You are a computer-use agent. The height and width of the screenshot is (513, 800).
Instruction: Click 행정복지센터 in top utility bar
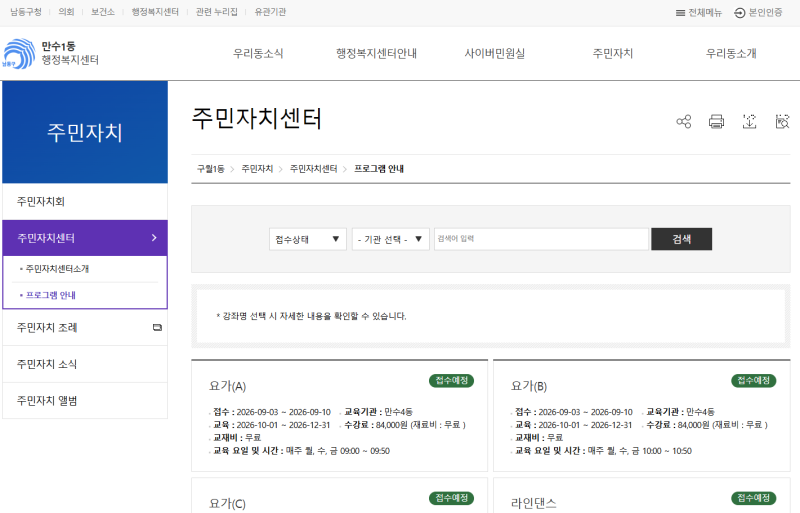[155, 12]
